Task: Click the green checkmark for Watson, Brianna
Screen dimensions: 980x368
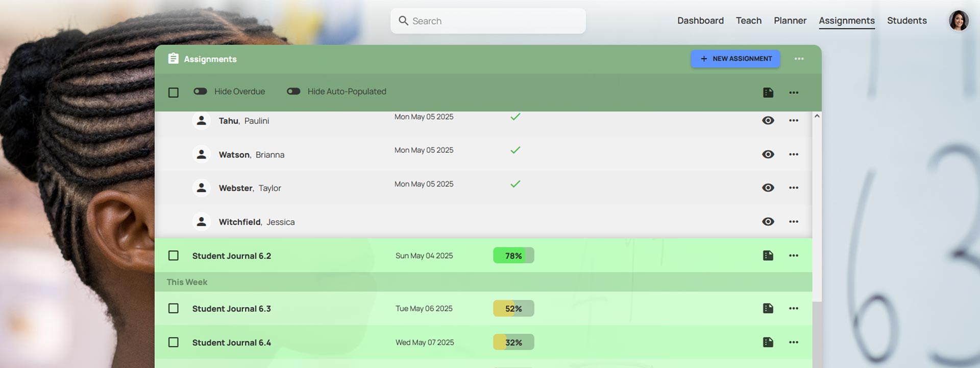Action: [x=516, y=150]
